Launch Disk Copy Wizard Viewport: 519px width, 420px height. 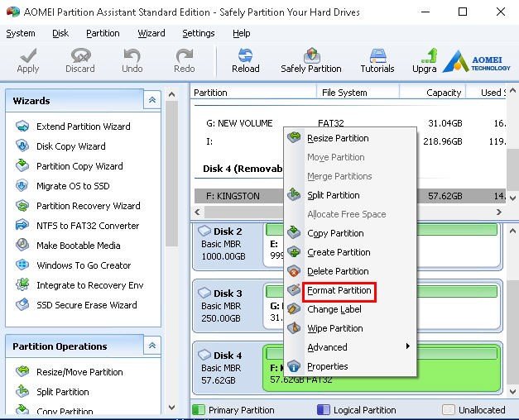(x=71, y=146)
